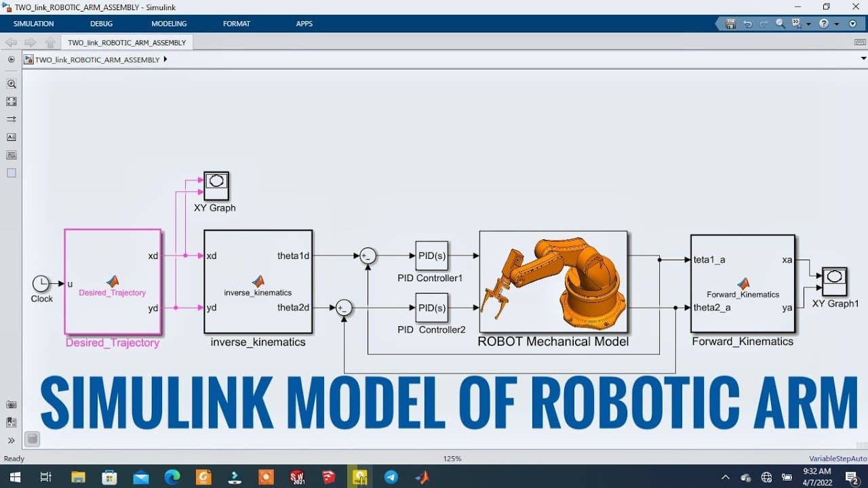The width and height of the screenshot is (868, 488).
Task: Open the XY Graph scope block
Action: [216, 186]
